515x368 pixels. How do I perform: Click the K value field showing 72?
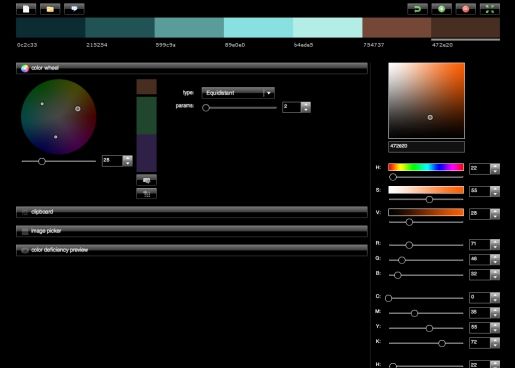[480, 343]
